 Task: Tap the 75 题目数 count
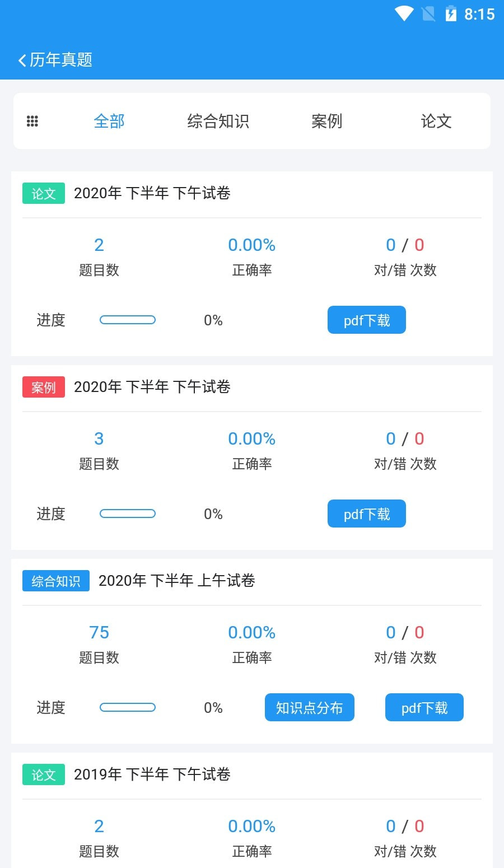coord(99,633)
